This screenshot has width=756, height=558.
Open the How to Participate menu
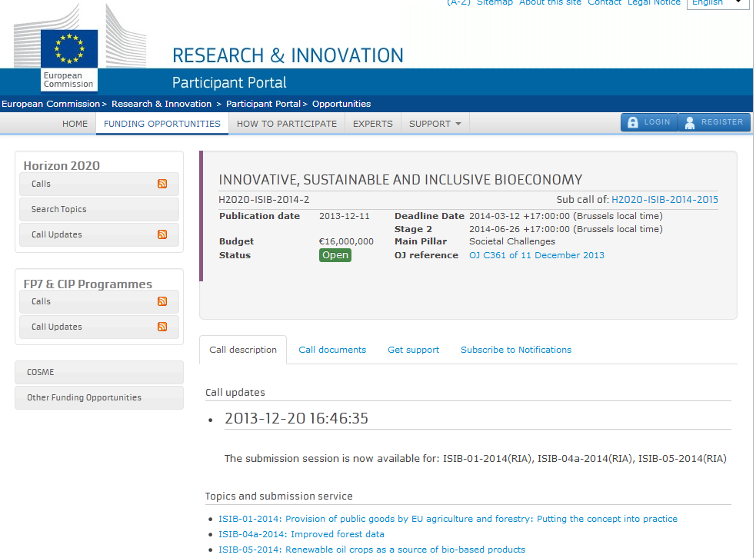coord(287,124)
